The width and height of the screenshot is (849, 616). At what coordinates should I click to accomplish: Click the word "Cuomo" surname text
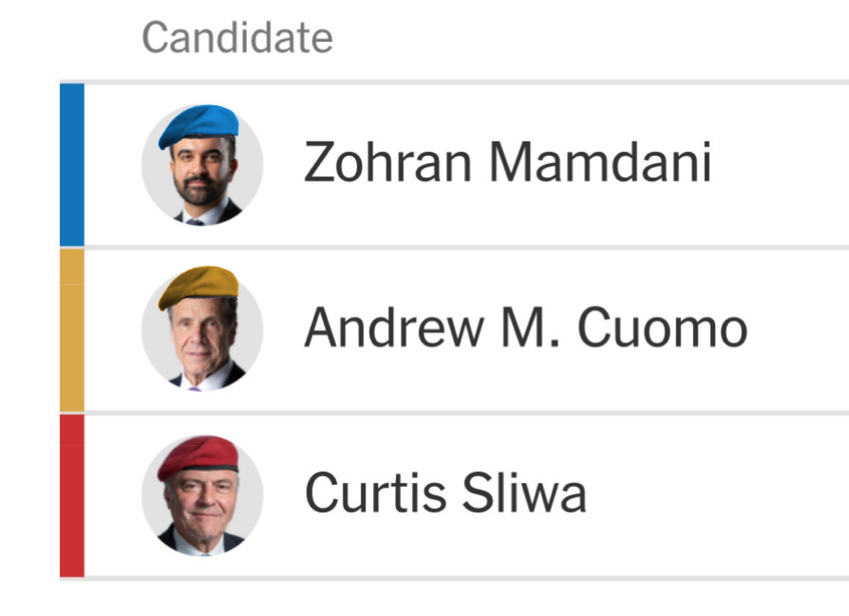662,328
